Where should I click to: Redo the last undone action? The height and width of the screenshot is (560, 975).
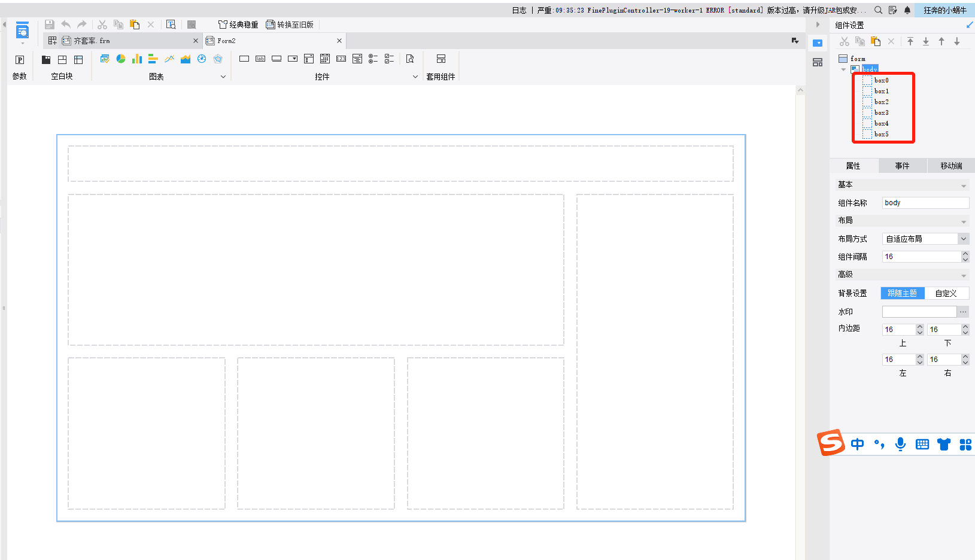[82, 25]
